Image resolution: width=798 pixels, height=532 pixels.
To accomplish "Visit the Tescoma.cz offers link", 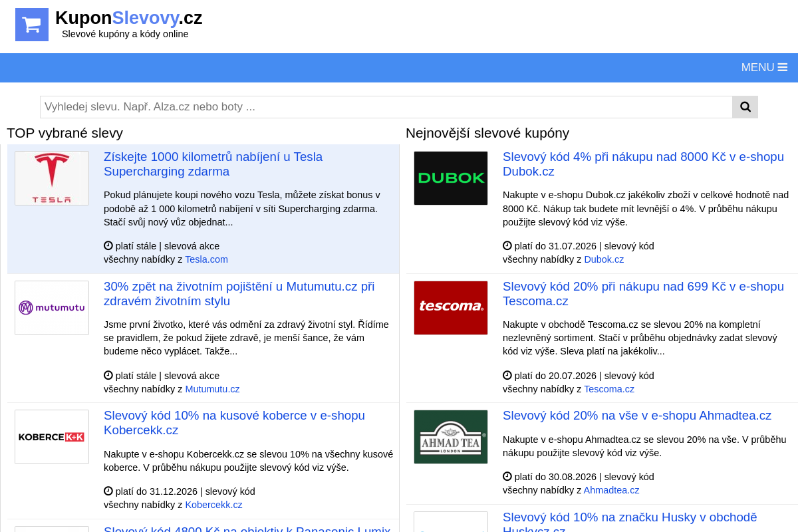I will click(610, 389).
